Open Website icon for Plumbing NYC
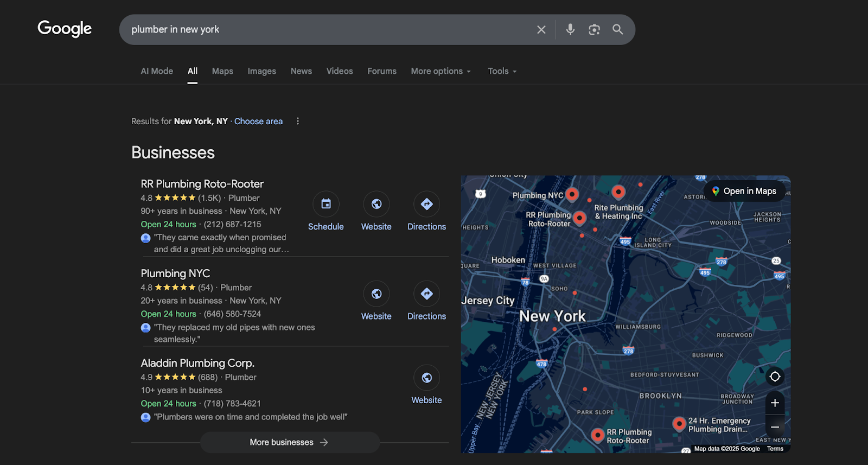Screen dimensions: 868x465 click(376, 294)
